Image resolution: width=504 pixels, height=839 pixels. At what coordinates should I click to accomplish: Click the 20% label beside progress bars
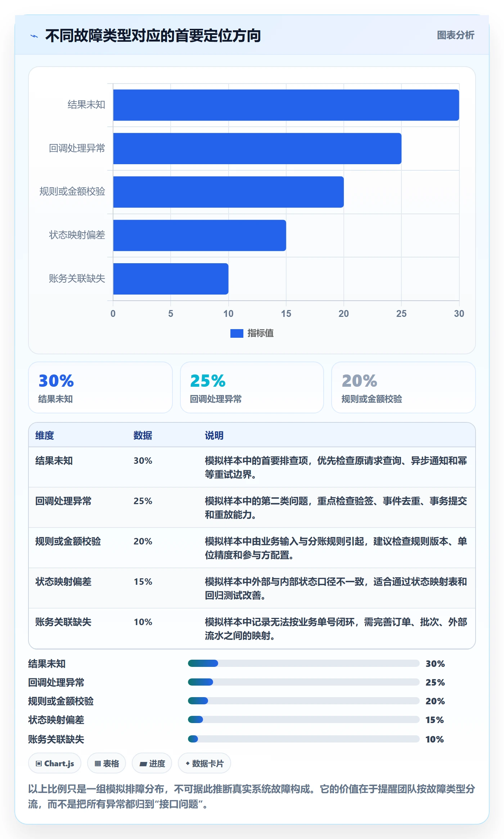[x=435, y=701]
